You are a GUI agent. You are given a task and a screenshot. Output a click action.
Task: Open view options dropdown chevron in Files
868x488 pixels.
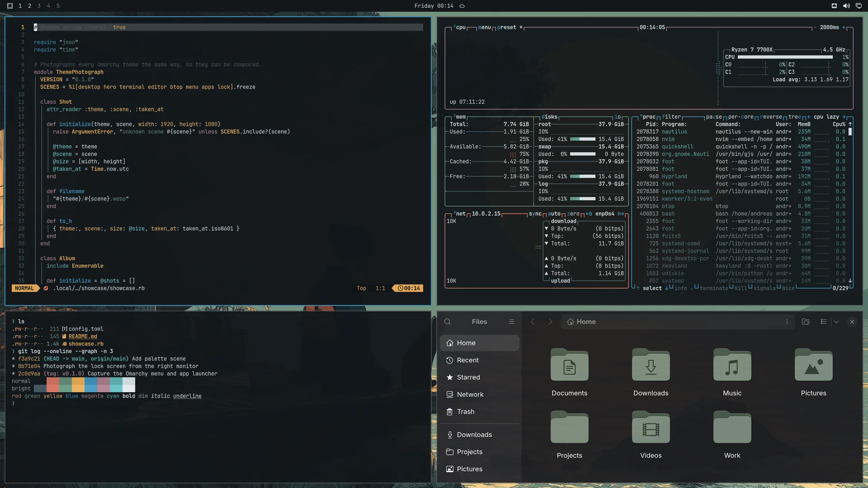[x=836, y=322]
